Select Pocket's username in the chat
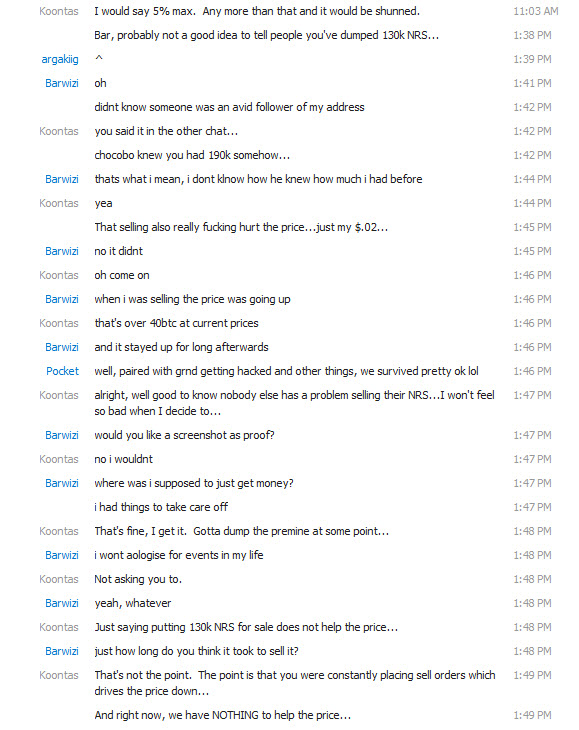 click(x=62, y=371)
